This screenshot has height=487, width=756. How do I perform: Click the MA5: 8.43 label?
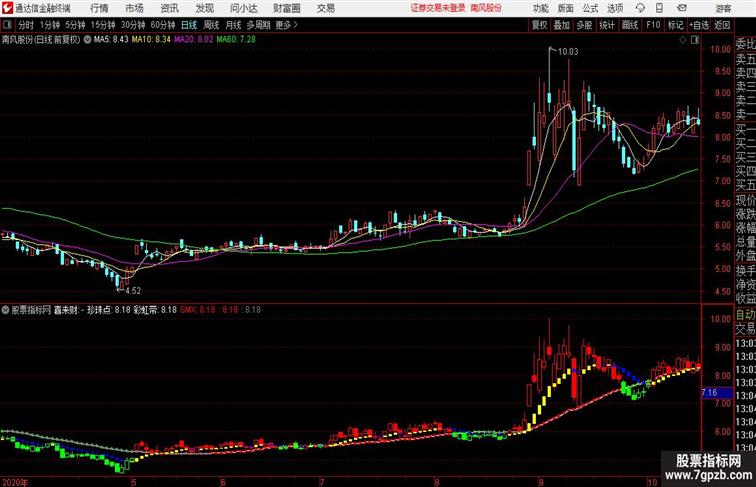coord(111,40)
